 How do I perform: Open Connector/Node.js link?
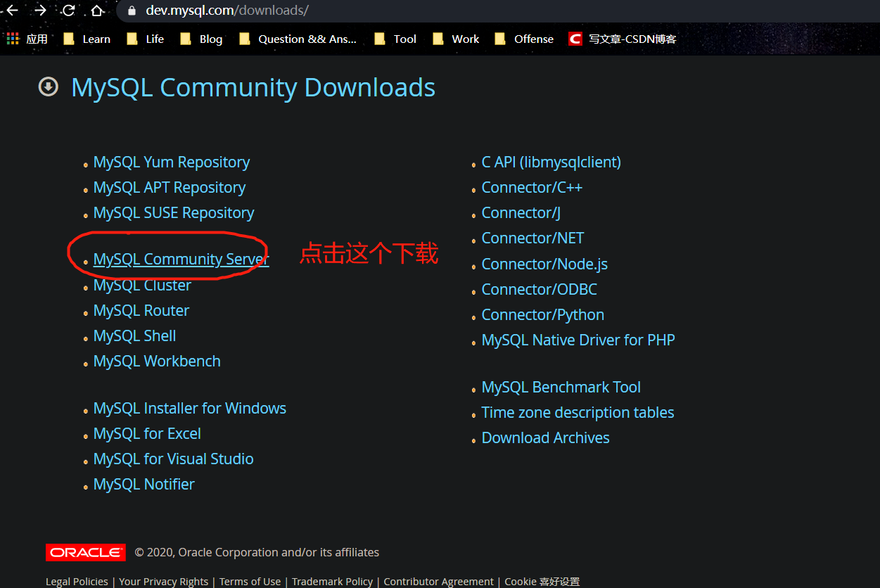click(544, 264)
